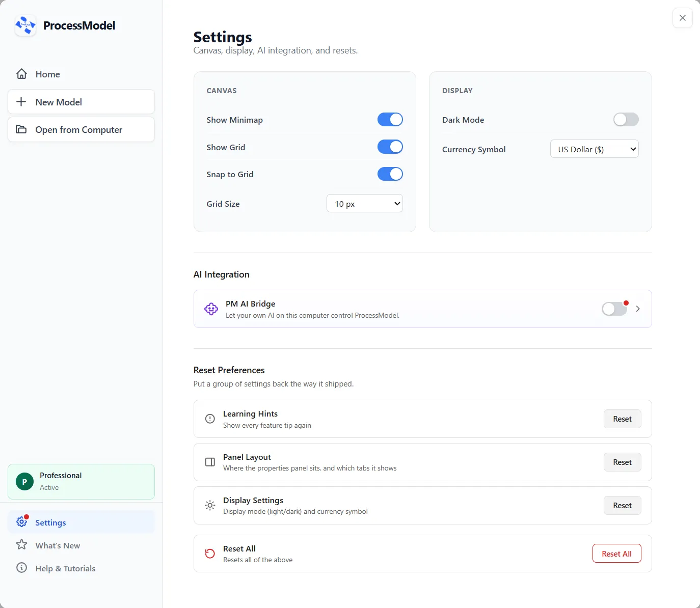Viewport: 700px width, 608px height.
Task: Reset the Learning Hints preferences
Action: click(623, 419)
